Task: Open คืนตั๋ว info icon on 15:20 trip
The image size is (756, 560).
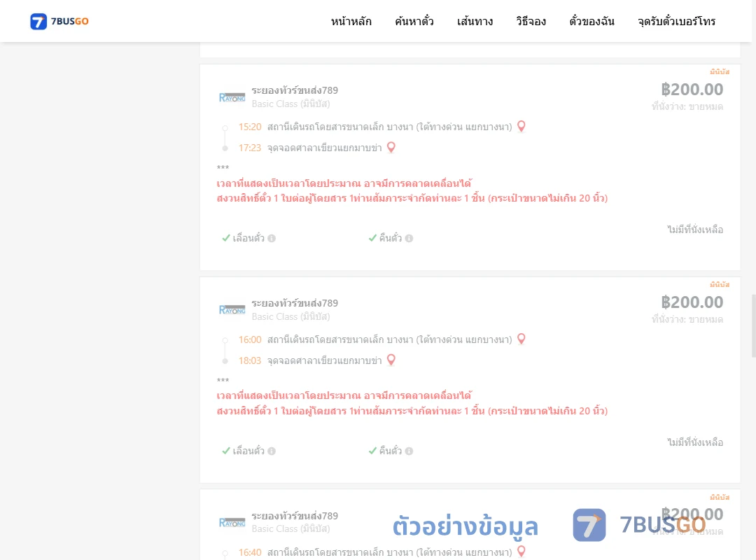Action: [x=409, y=238]
